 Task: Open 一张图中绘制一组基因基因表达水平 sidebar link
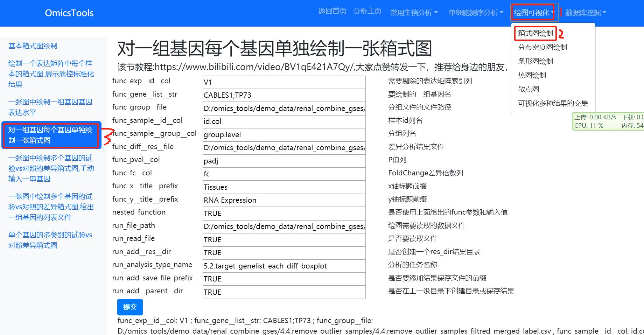pos(50,107)
